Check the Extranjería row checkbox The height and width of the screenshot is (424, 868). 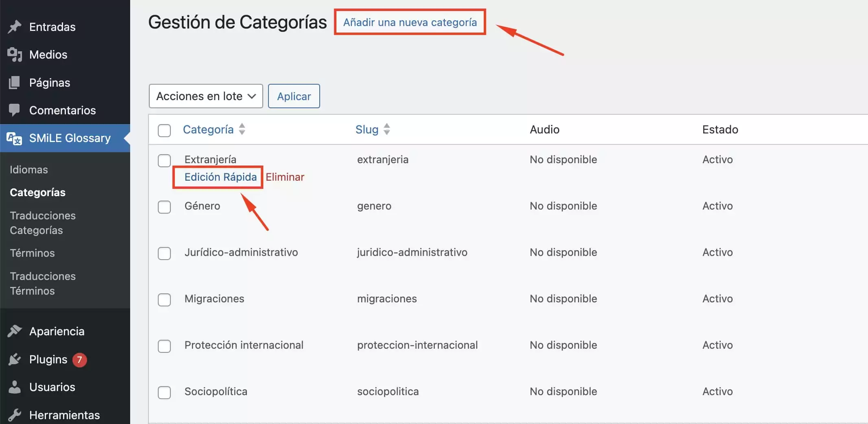[164, 160]
